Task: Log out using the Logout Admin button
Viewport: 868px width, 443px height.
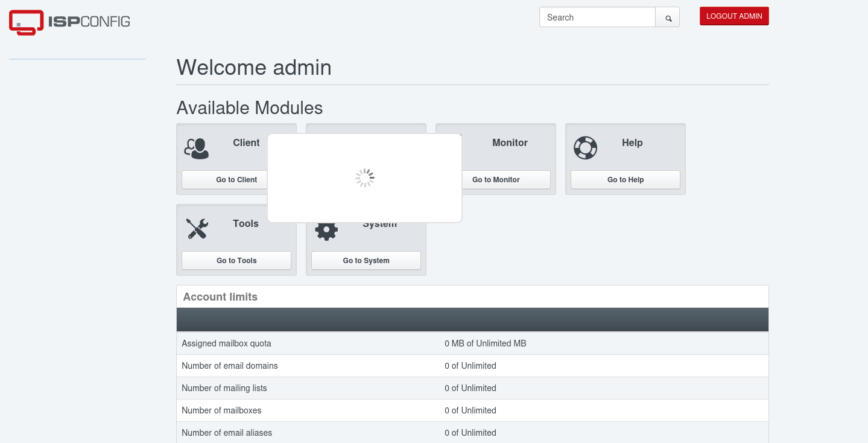Action: click(734, 16)
